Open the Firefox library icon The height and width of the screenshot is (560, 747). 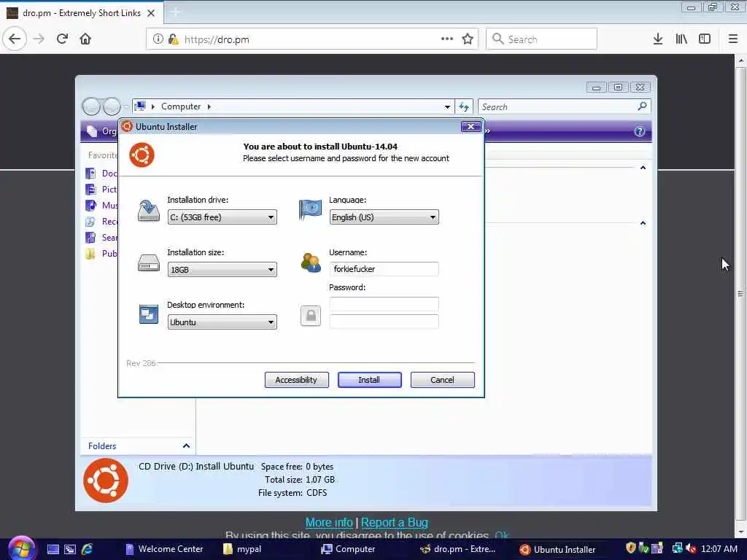[x=681, y=39]
